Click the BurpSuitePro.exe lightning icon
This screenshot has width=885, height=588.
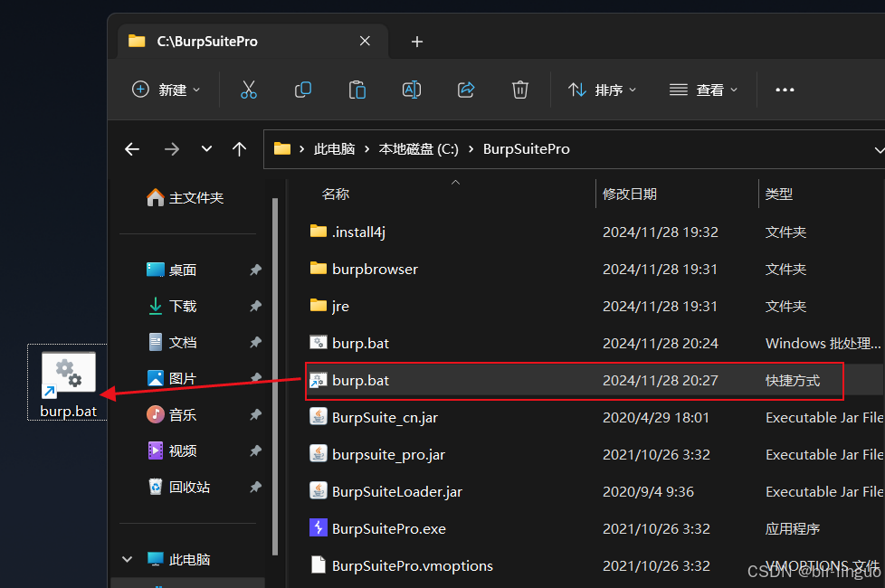[x=319, y=527]
